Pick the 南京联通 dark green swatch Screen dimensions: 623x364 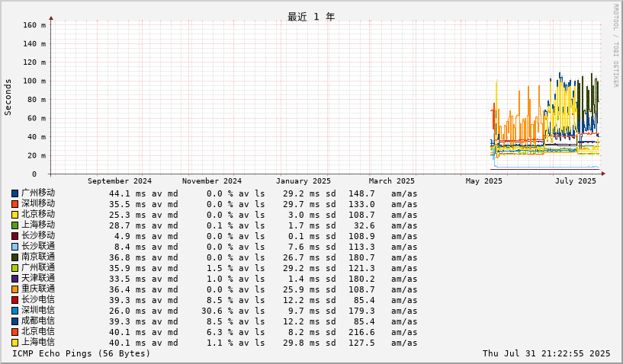point(14,257)
